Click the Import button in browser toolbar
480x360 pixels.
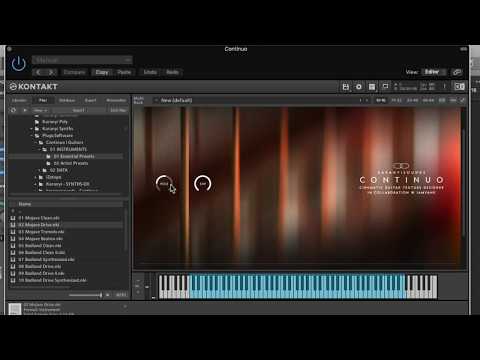pos(79,110)
